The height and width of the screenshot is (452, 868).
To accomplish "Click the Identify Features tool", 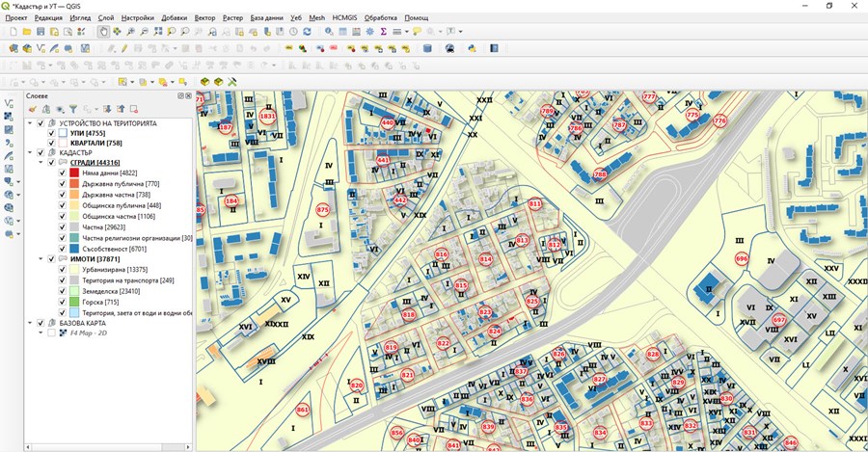I will [x=329, y=32].
